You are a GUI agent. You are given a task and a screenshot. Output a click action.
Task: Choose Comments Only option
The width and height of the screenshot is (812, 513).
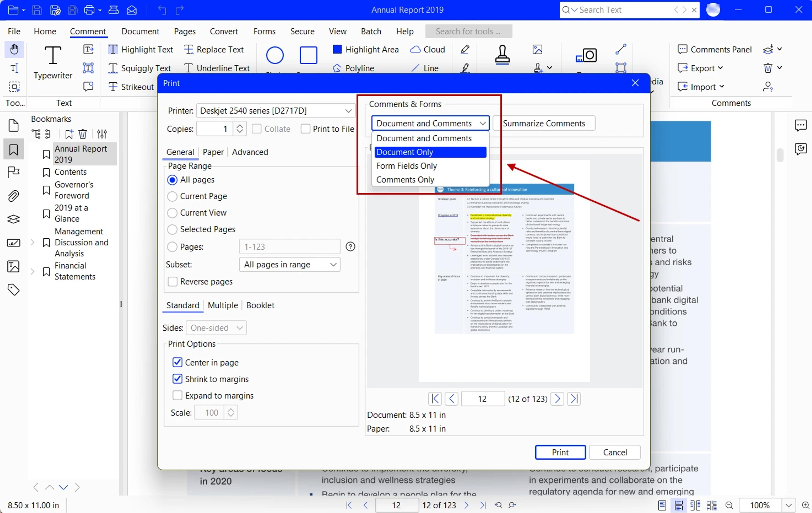[x=430, y=180]
